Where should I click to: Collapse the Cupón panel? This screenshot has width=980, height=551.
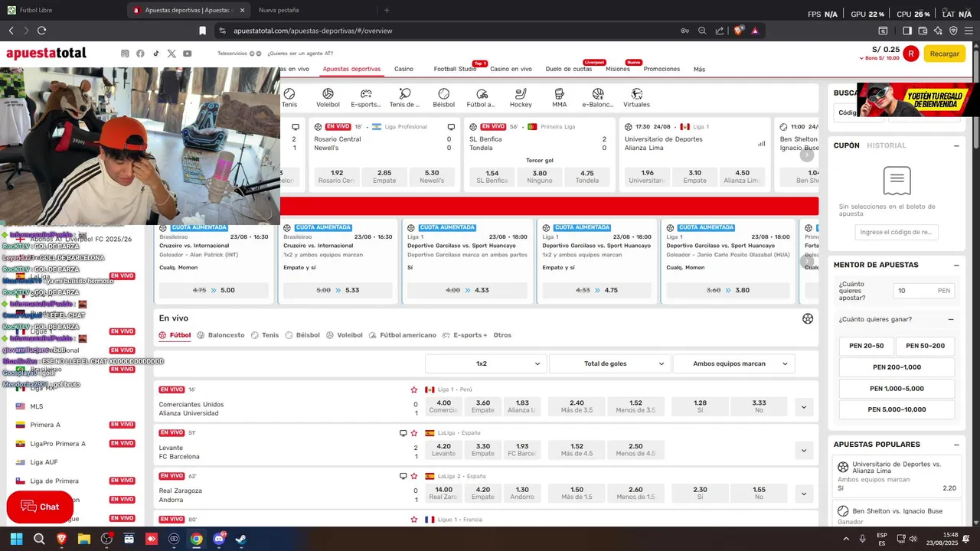(956, 145)
